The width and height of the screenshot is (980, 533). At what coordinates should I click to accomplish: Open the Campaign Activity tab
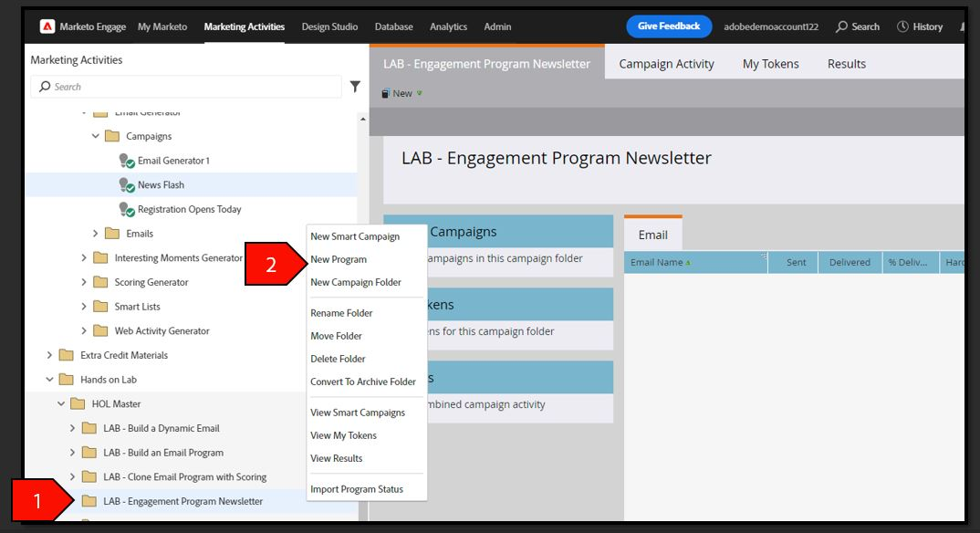pyautogui.click(x=666, y=64)
